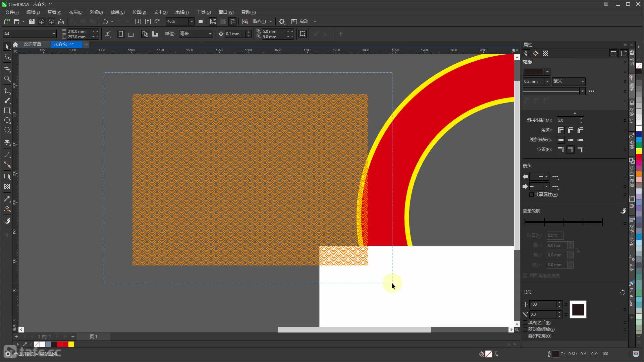Viewport: 644px width, 362px height.
Task: Open the outline color dropdown
Action: [547, 72]
